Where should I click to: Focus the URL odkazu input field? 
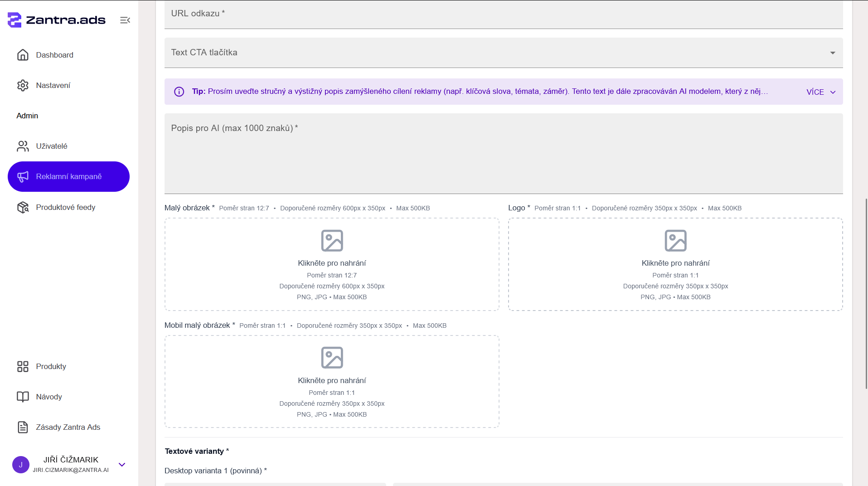pos(504,15)
